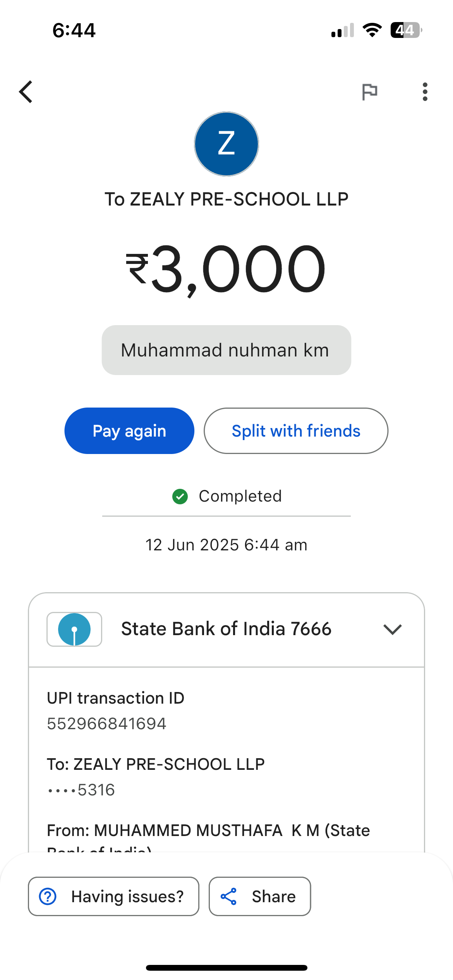Tap the question mark help icon

click(48, 896)
